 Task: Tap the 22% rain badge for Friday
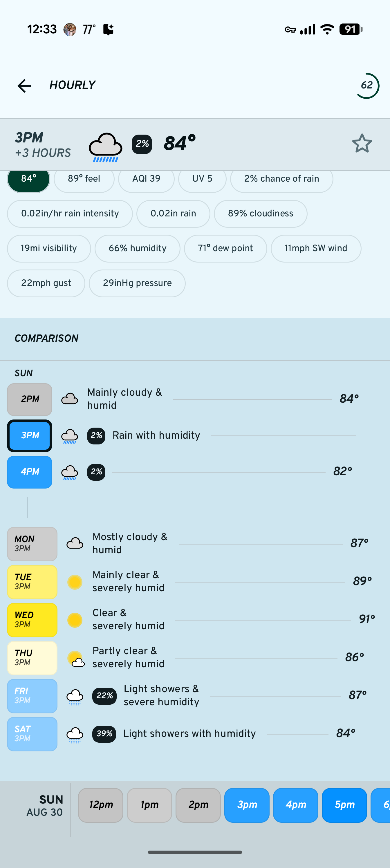coord(104,696)
